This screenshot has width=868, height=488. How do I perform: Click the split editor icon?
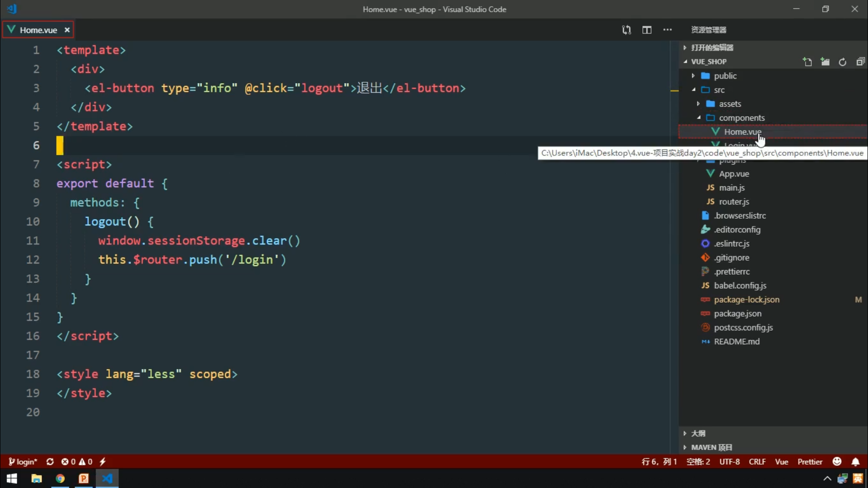point(647,30)
